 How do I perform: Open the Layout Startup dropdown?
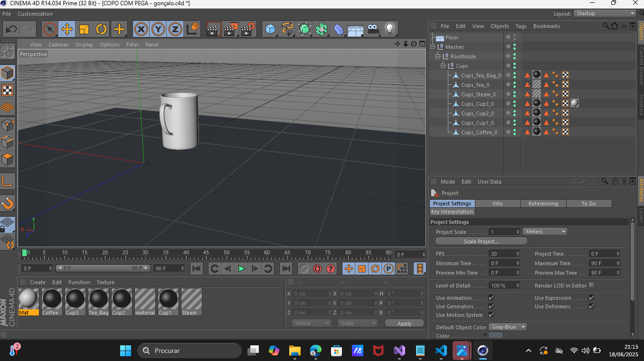(605, 13)
